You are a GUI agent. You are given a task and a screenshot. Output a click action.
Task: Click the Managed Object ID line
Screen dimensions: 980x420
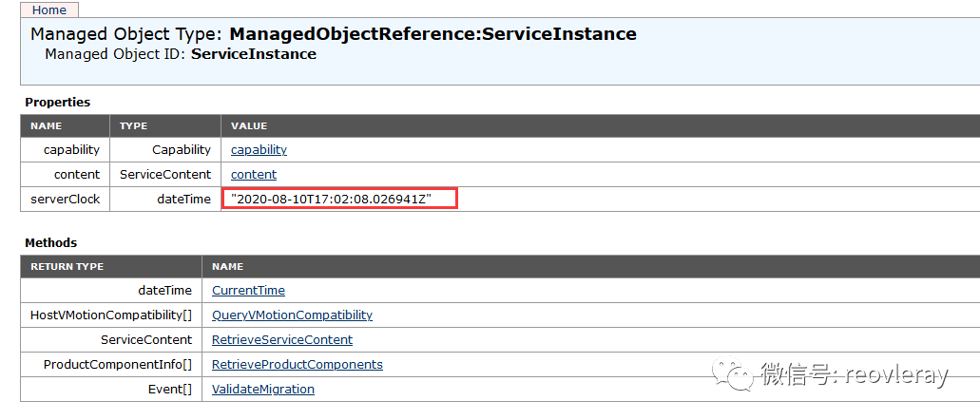[x=181, y=55]
